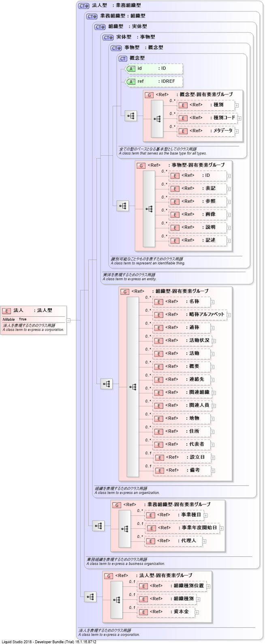Click 'A class term to express an organization.'
The image size is (265, 644).
127,493
